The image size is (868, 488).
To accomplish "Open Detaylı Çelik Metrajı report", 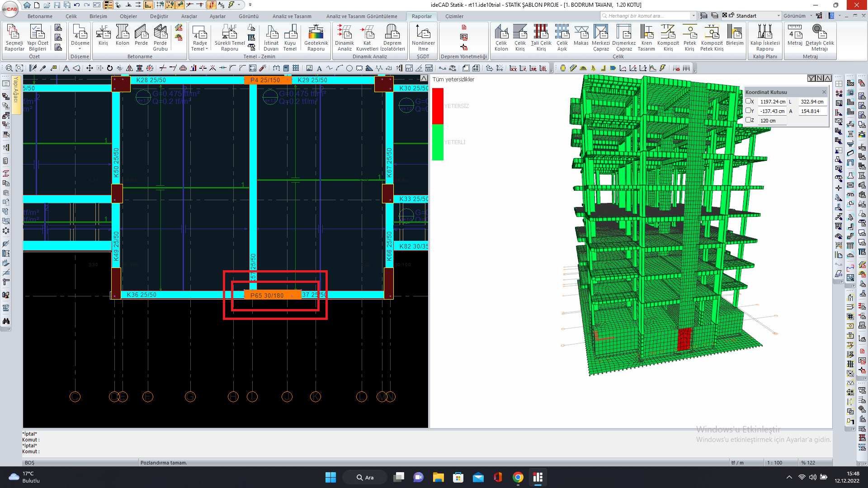I will (x=820, y=38).
